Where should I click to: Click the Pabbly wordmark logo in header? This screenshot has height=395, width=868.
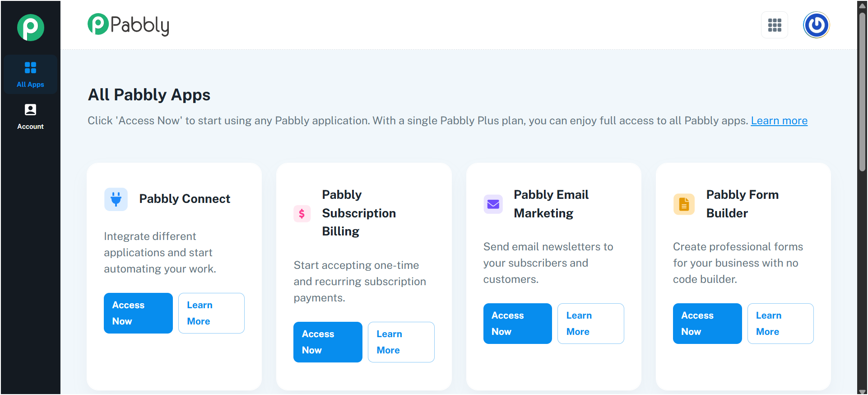click(x=129, y=25)
